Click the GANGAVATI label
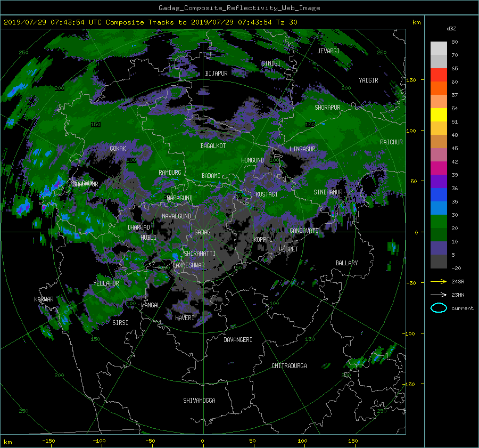479x448 pixels. 304,231
